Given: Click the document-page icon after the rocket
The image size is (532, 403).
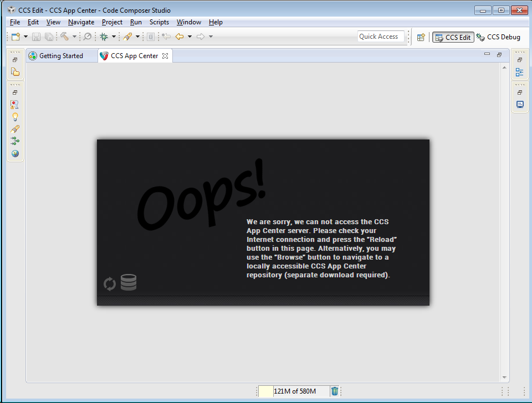Looking at the screenshot, I should click(x=151, y=37).
